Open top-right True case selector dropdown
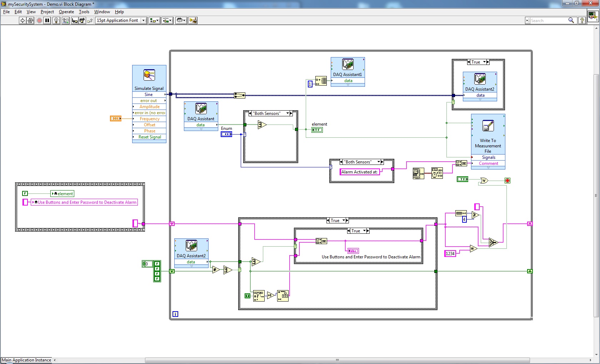The height and width of the screenshot is (364, 600). 485,62
